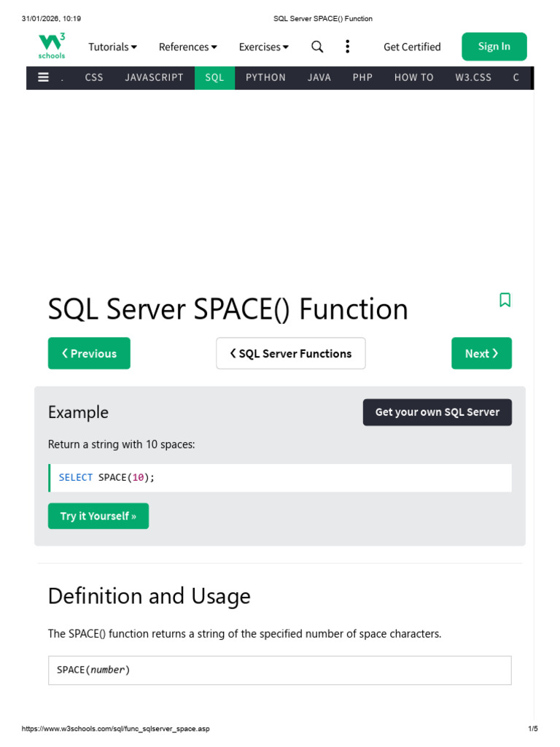
Task: Return to SQL Server Functions list
Action: pos(291,353)
